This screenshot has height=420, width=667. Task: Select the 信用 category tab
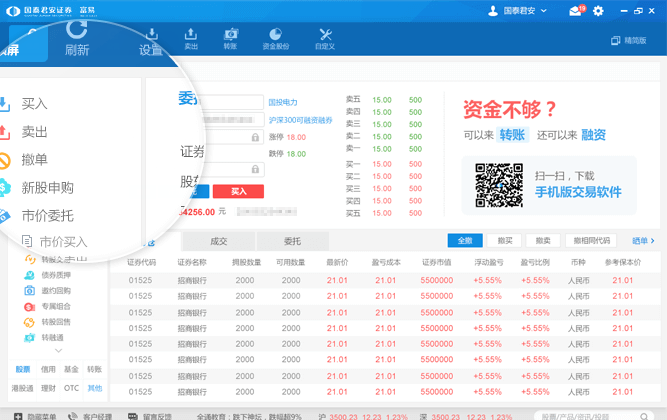tap(48, 369)
